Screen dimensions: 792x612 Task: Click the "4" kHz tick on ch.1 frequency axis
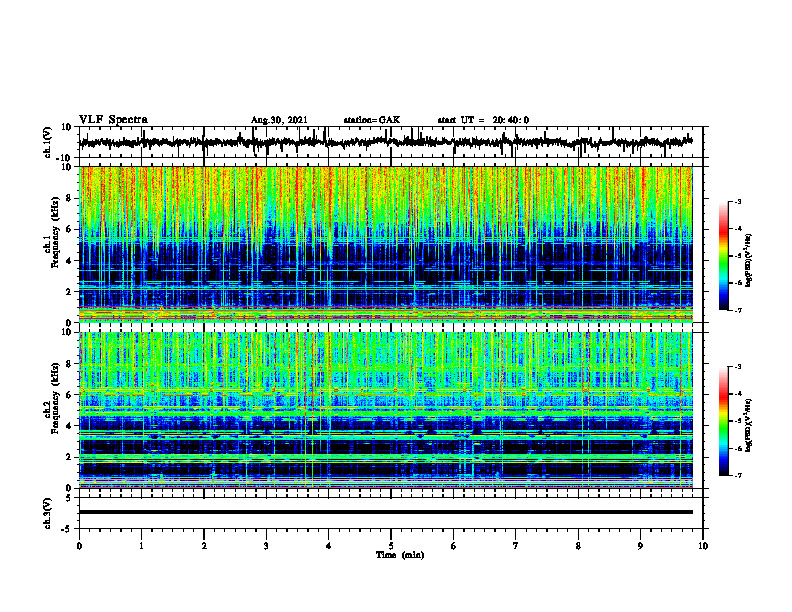click(70, 261)
